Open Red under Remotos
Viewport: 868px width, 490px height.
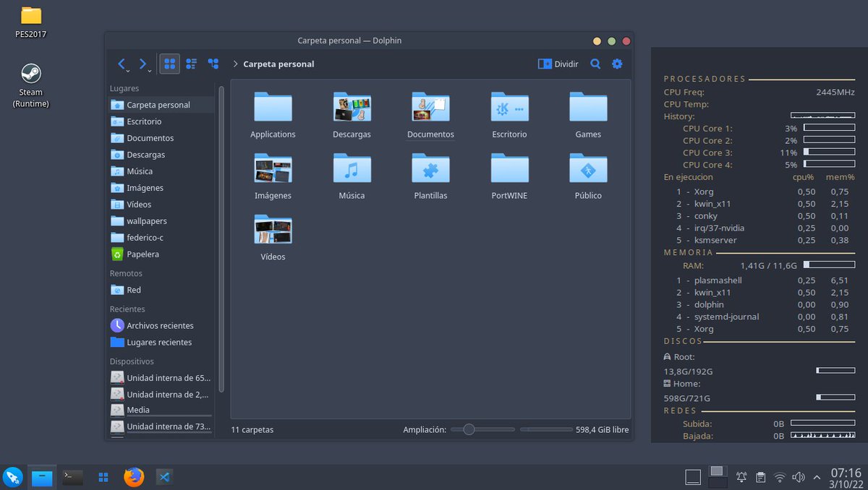(161, 290)
